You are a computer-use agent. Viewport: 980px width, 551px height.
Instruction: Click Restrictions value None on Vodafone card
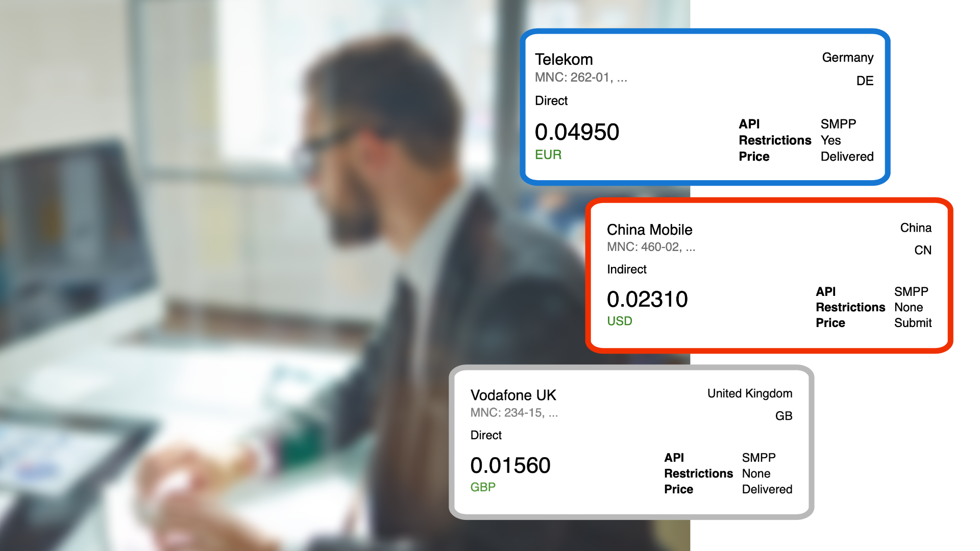point(756,473)
